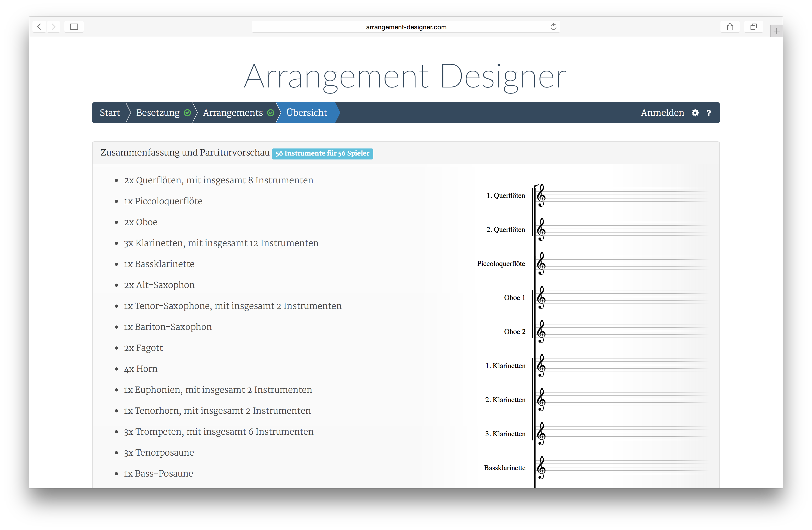Screen dimensions: 812x530
Task: Click the question mark help icon
Action: [x=709, y=113]
